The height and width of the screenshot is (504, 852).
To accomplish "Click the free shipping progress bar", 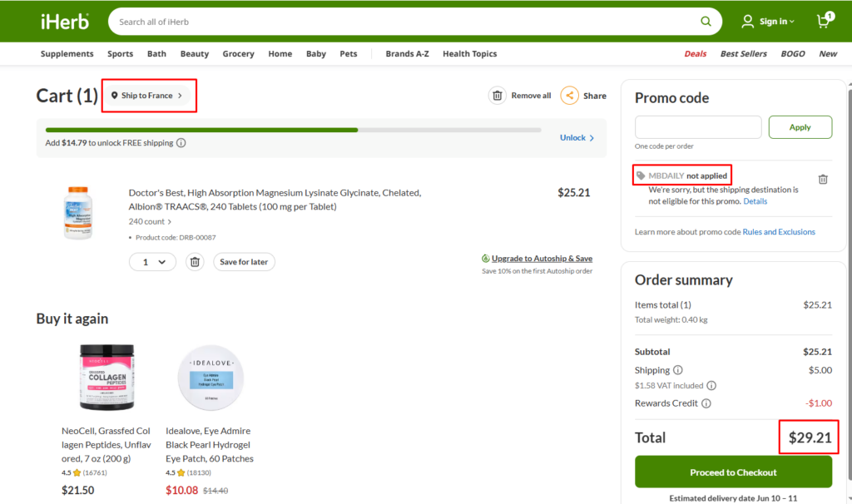I will tap(294, 130).
